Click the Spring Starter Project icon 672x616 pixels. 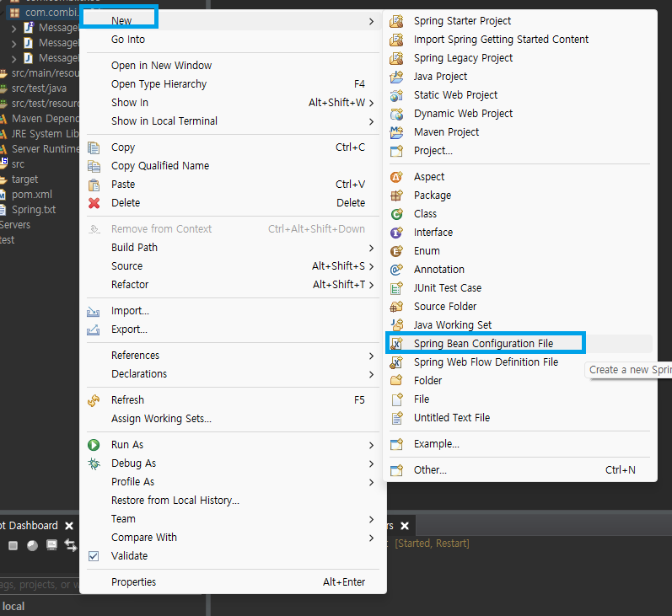396,21
